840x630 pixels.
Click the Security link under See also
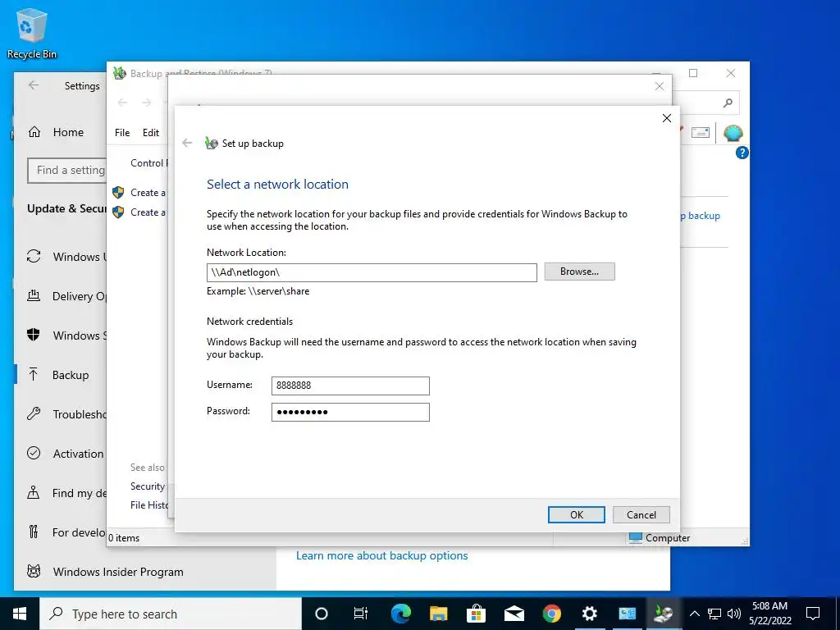pyautogui.click(x=148, y=486)
